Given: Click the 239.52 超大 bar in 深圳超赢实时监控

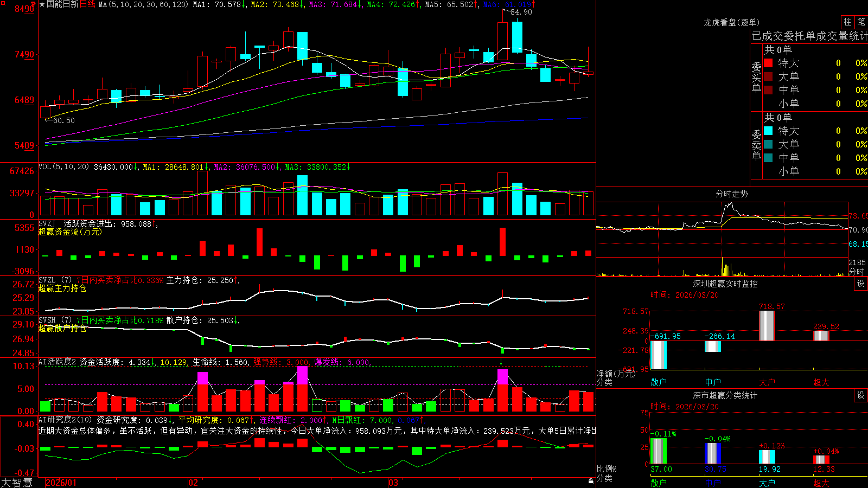Looking at the screenshot, I should [821, 336].
